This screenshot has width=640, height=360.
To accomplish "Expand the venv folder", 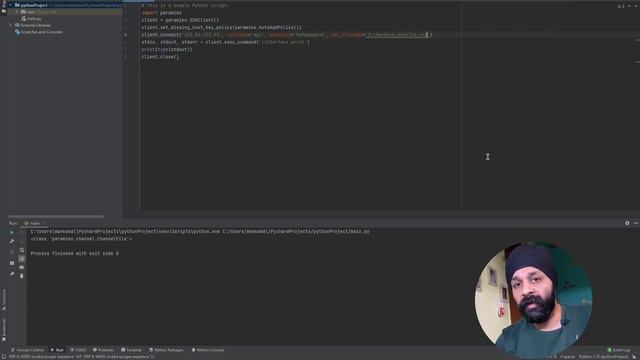I will pos(17,12).
